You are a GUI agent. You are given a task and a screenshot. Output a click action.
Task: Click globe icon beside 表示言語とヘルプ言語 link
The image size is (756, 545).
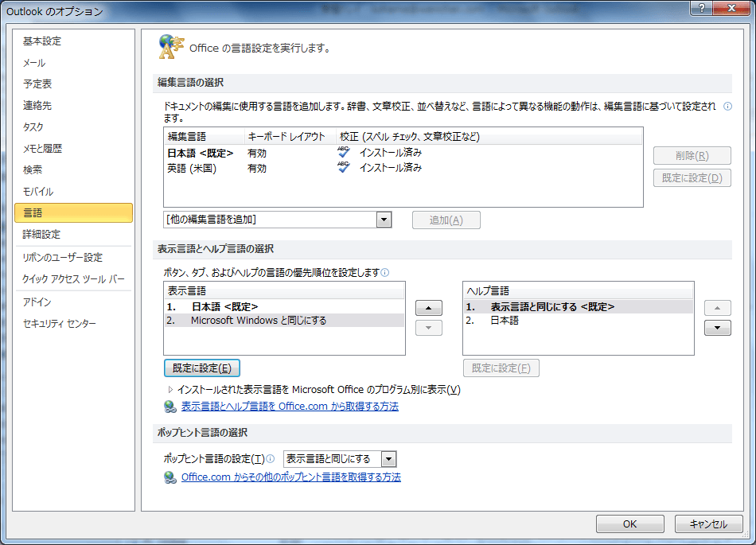click(170, 407)
